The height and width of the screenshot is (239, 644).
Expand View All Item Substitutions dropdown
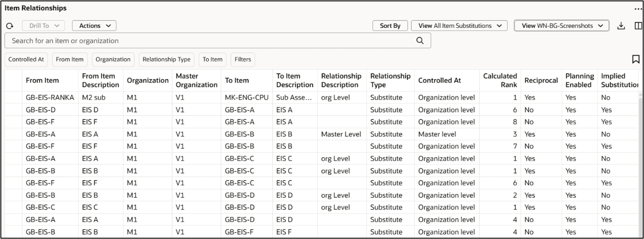pyautogui.click(x=459, y=26)
